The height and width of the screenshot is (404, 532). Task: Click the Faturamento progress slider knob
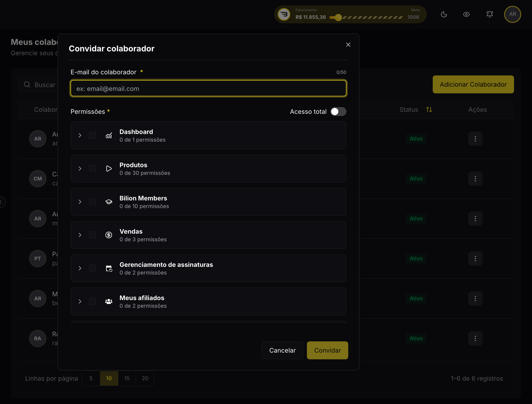pos(338,17)
